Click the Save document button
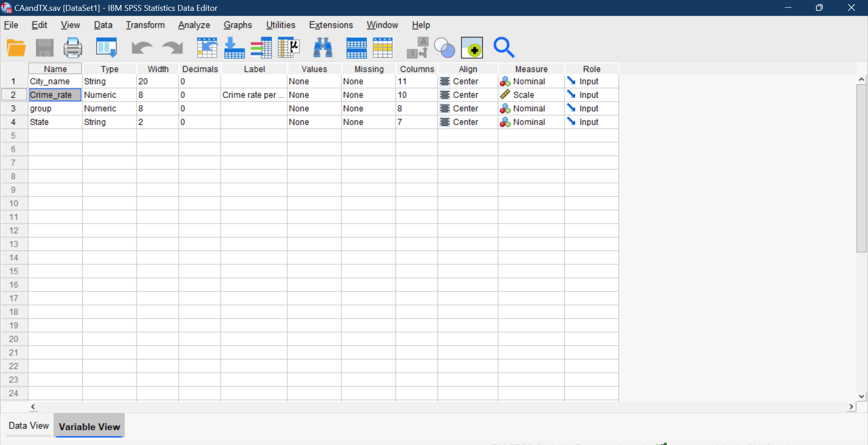This screenshot has width=868, height=445. click(44, 47)
